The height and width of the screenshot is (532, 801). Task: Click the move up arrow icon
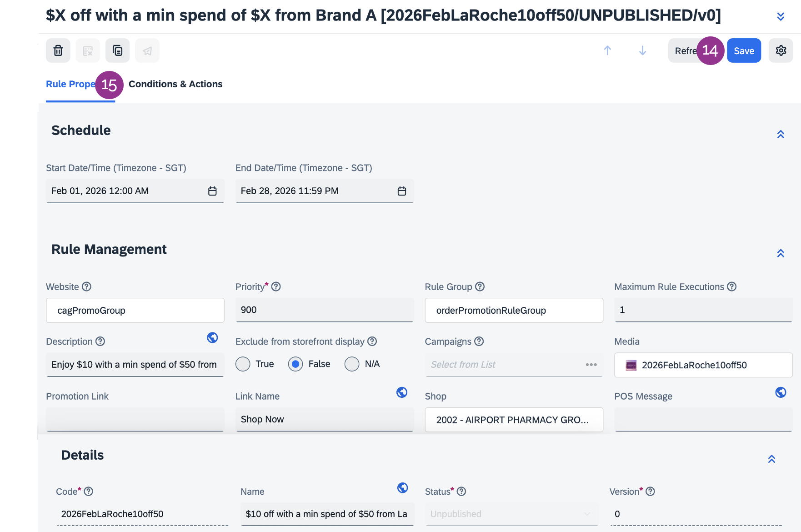point(607,50)
